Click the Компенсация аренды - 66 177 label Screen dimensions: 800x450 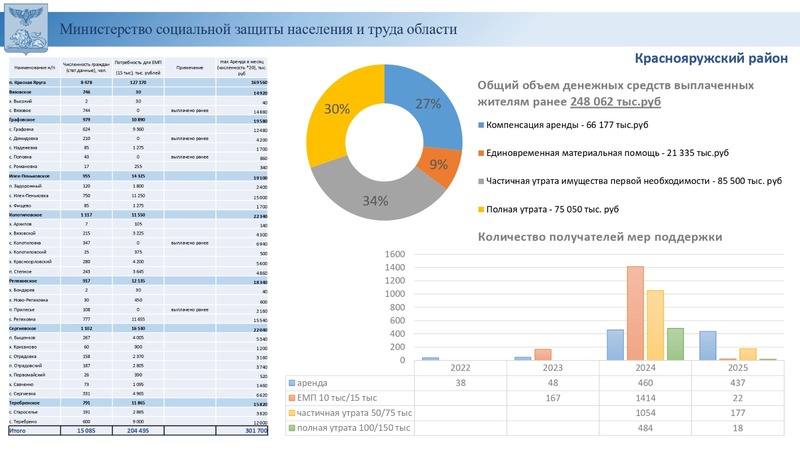point(567,125)
